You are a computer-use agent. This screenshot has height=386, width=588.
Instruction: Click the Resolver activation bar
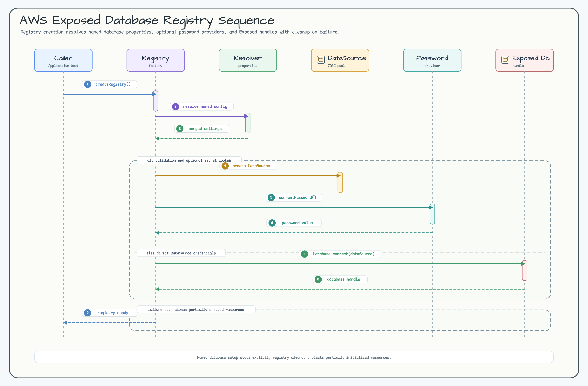tap(248, 123)
